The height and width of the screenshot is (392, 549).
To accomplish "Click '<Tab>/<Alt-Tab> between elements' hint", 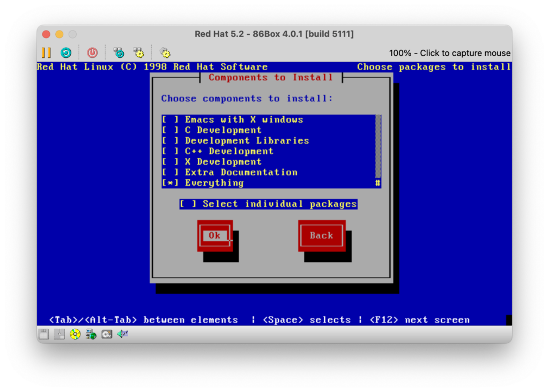I will (144, 320).
